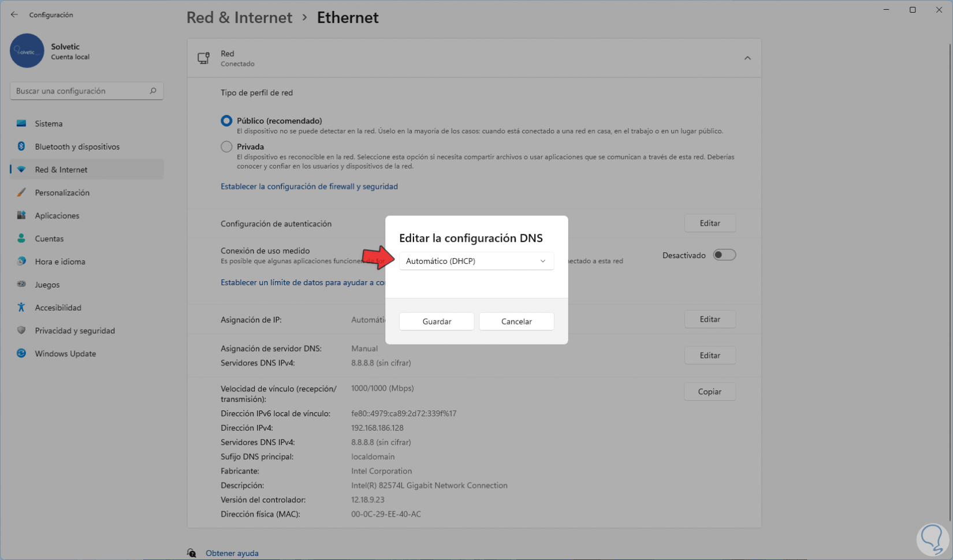Select the Público (recomendado) radio button
The image size is (953, 560).
click(x=226, y=121)
